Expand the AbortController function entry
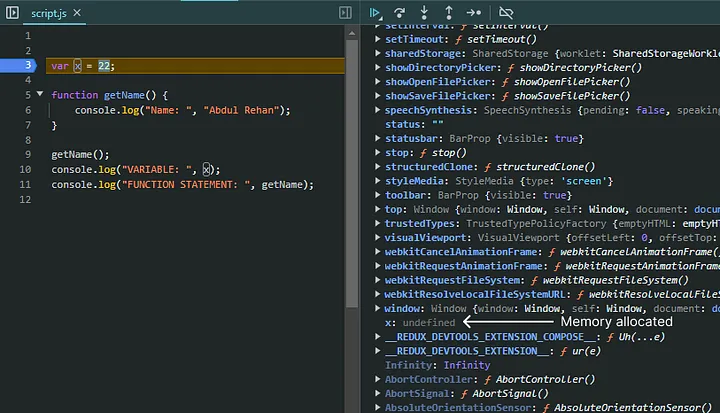720x413 pixels. (378, 380)
